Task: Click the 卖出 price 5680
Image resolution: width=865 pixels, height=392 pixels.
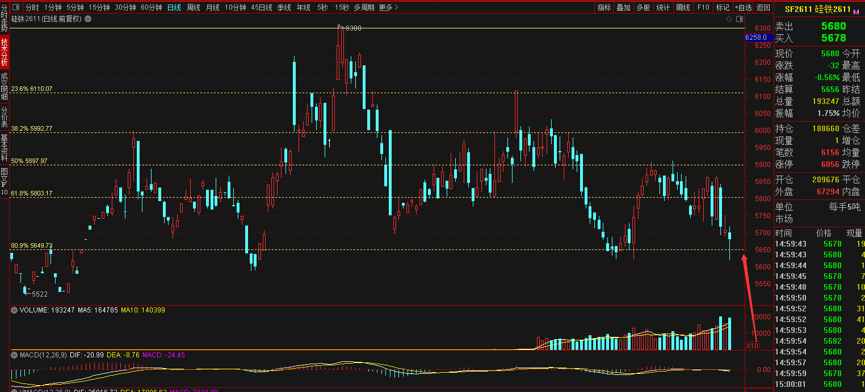Action: click(x=834, y=26)
